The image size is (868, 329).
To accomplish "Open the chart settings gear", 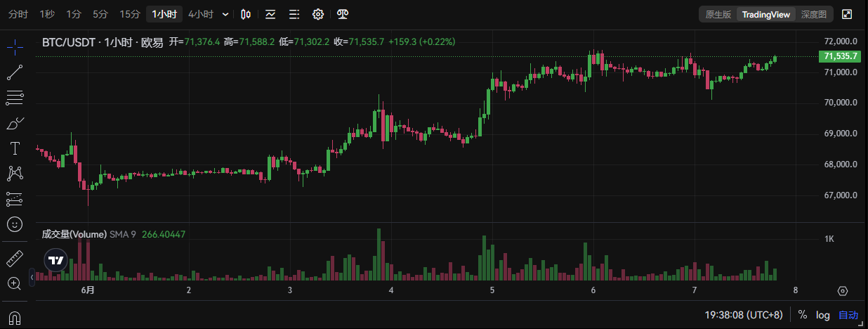I will click(318, 14).
